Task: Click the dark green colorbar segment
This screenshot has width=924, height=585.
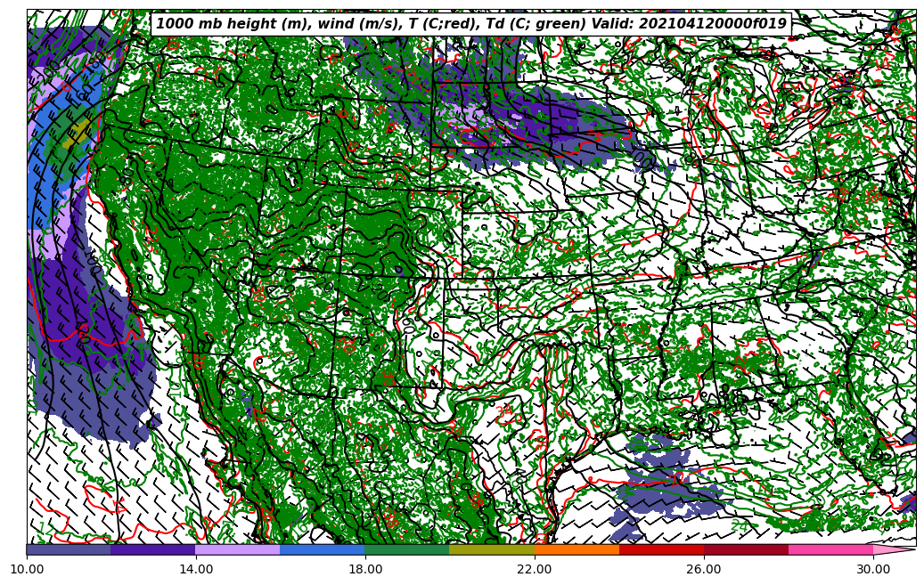Action: [407, 549]
